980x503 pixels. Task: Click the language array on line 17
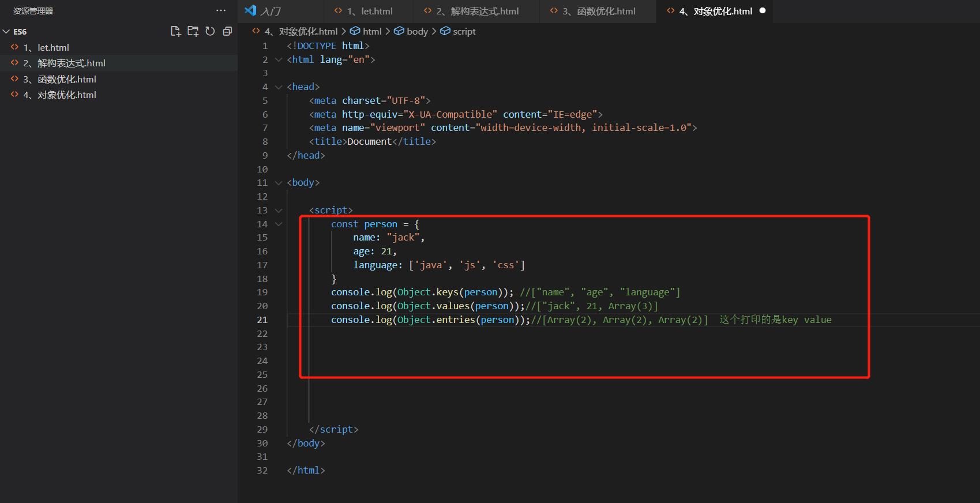pos(467,265)
